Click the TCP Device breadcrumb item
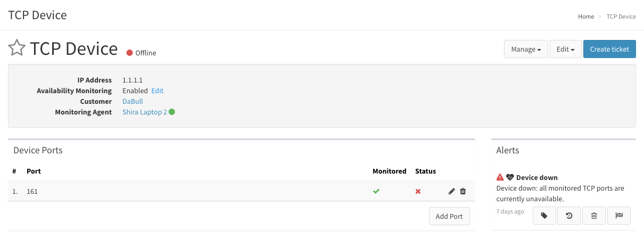 tap(621, 17)
